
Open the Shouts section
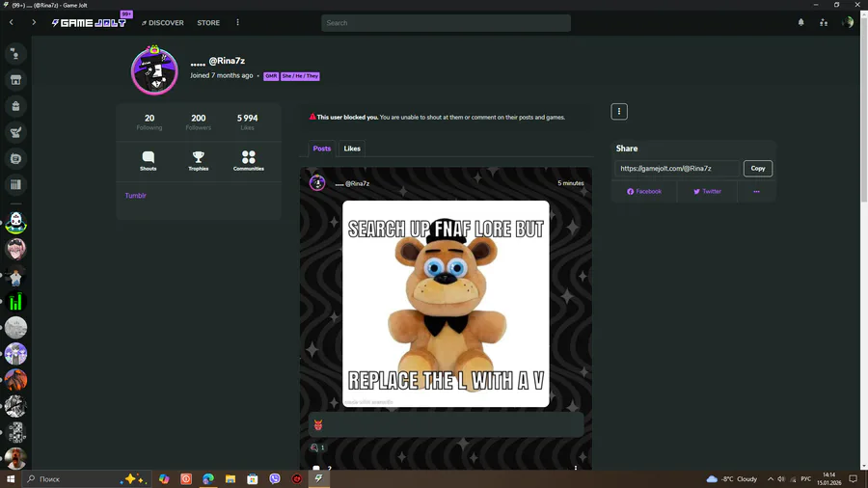(x=149, y=161)
